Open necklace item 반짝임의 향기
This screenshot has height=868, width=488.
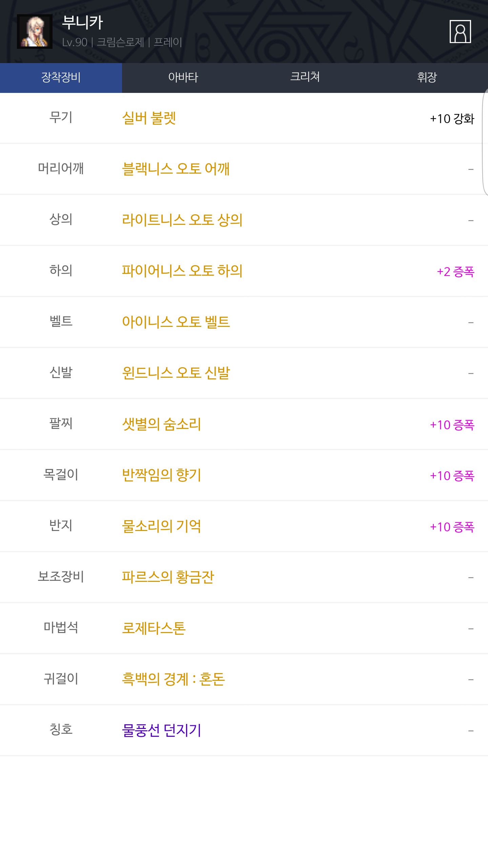(x=161, y=475)
